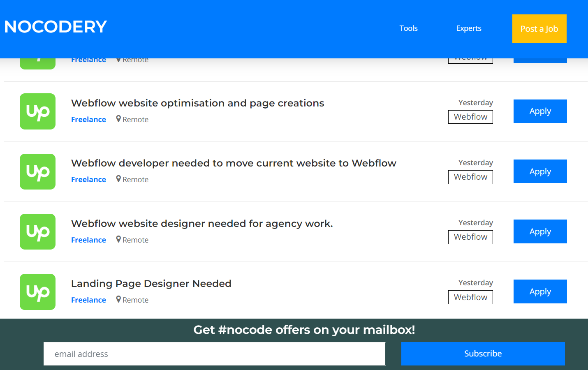This screenshot has height=370, width=588.
Task: Click Freelance label under Webflow website designer job
Action: pyautogui.click(x=88, y=240)
